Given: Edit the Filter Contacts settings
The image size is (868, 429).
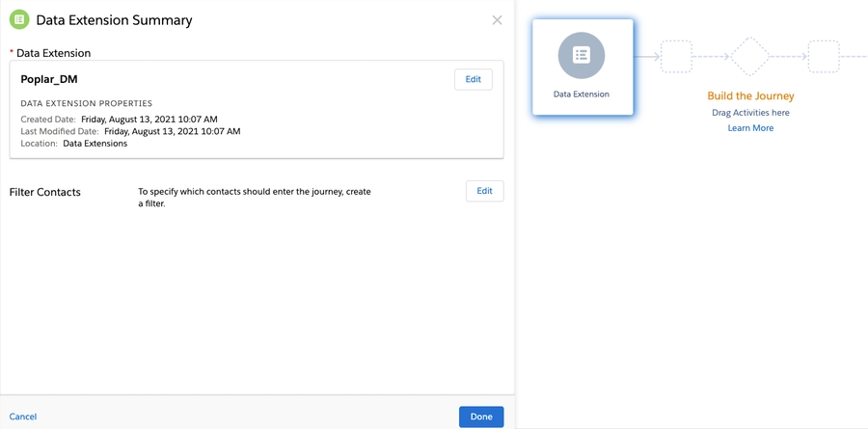Looking at the screenshot, I should click(x=484, y=191).
